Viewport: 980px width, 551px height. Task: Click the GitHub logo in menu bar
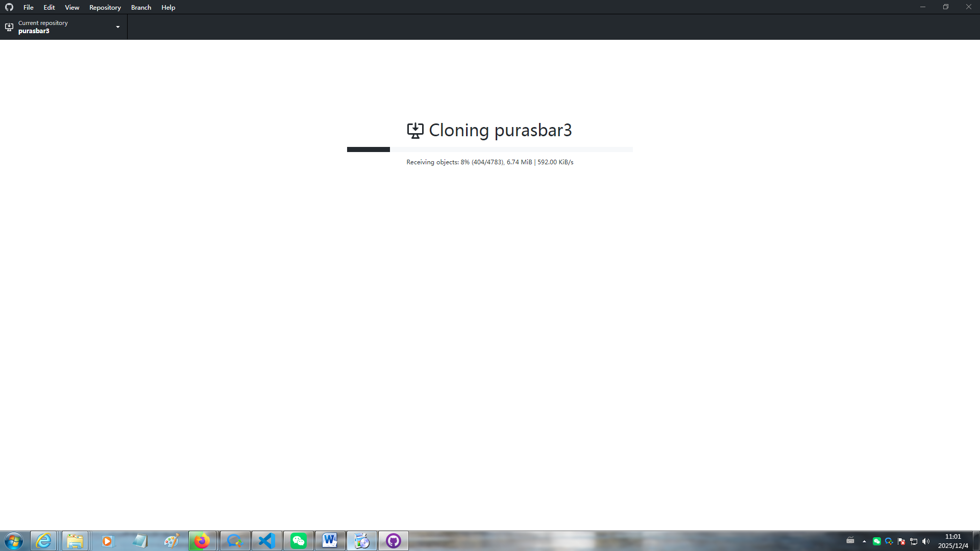(9, 7)
